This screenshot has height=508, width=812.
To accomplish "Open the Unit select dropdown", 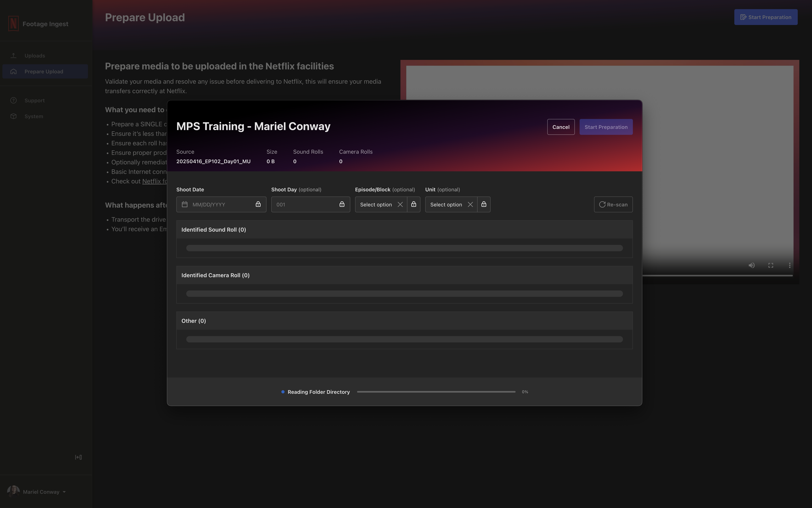I will (446, 204).
